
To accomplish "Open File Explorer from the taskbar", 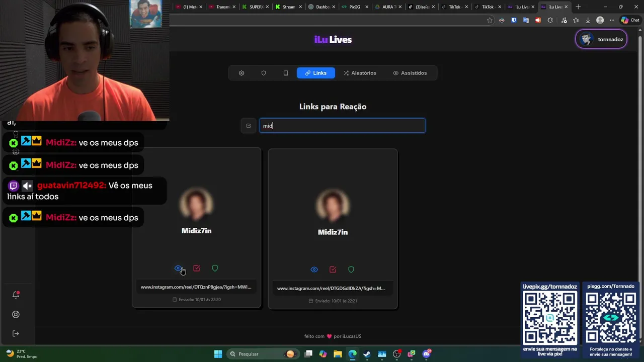I will 338,354.
